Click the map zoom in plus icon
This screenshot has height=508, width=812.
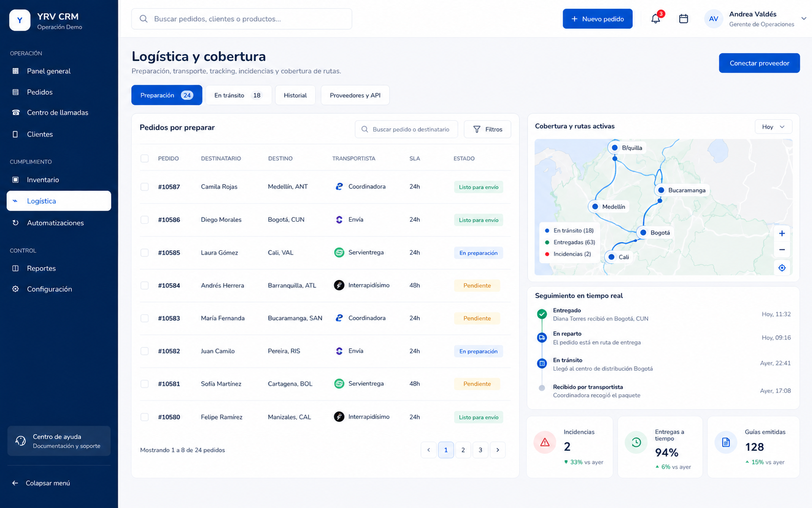point(782,234)
